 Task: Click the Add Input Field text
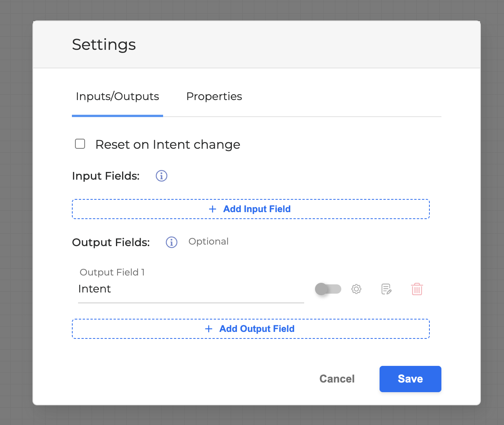pos(257,209)
